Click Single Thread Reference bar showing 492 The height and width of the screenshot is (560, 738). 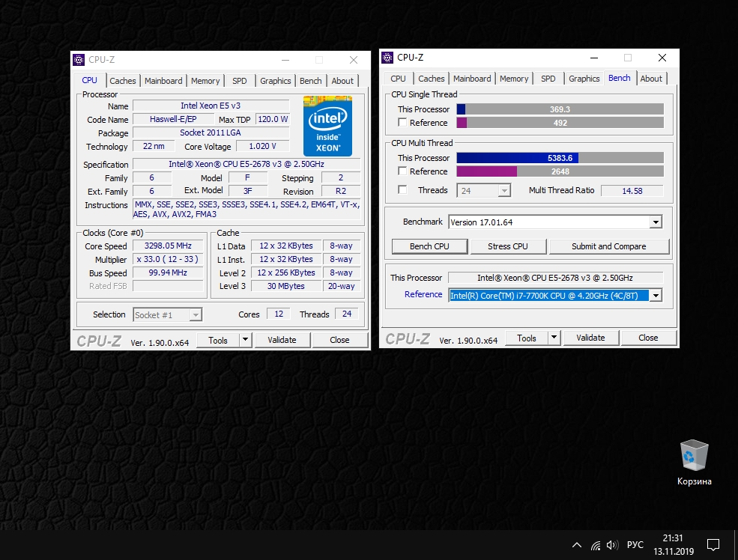[560, 123]
